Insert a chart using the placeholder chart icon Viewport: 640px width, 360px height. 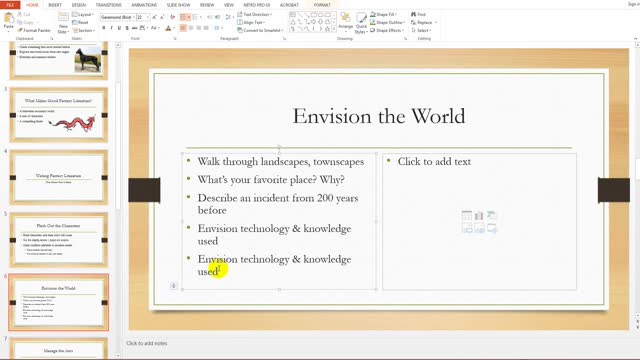[479, 215]
